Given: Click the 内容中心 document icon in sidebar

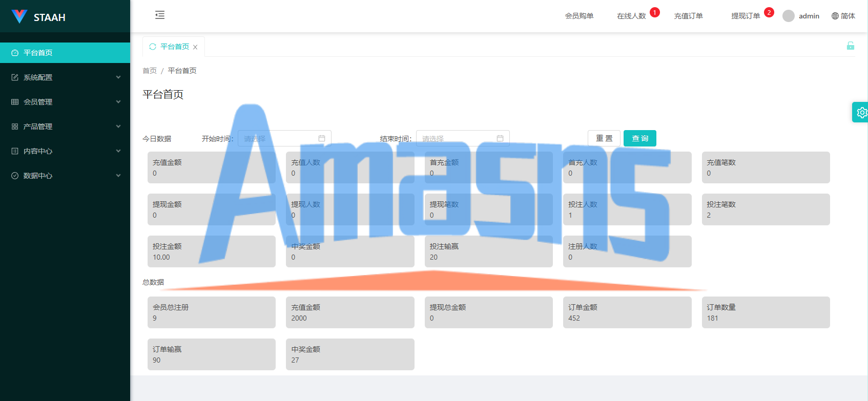Looking at the screenshot, I should 15,151.
